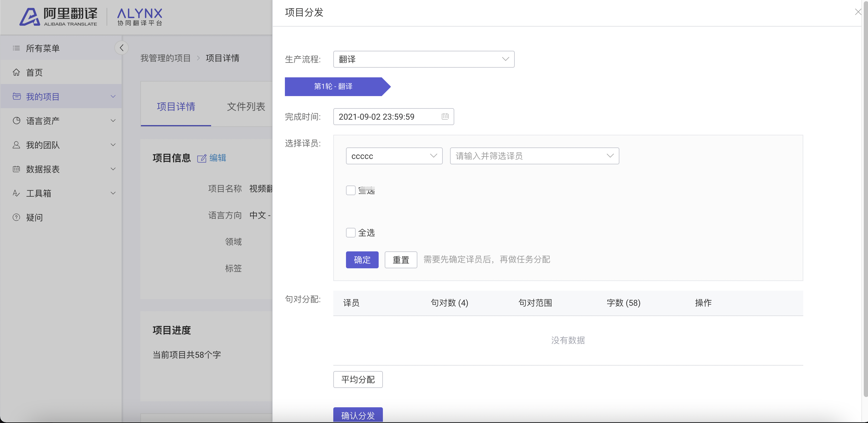Switch to the 项目详情 tab
This screenshot has height=423, width=868.
pyautogui.click(x=176, y=107)
